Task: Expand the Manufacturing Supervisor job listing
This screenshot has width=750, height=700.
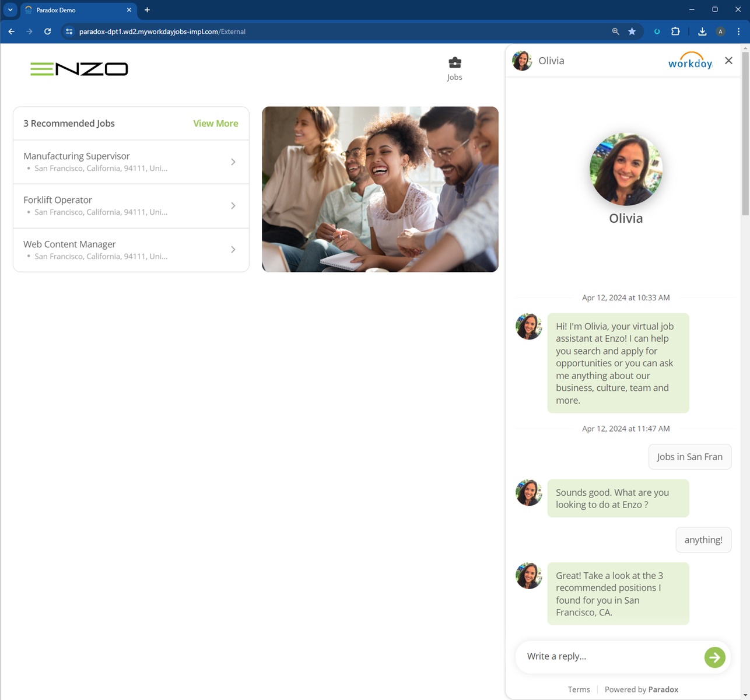Action: (x=233, y=162)
